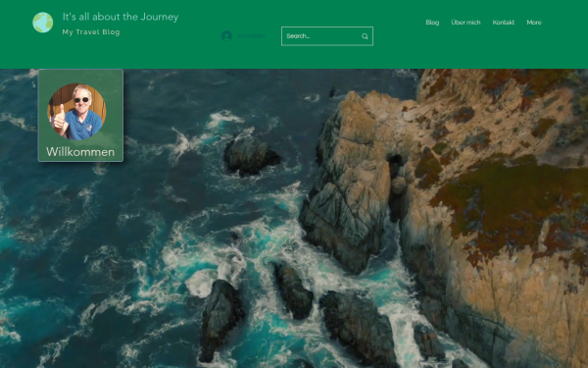Click the user avatar login icon
This screenshot has height=368, width=588.
226,36
